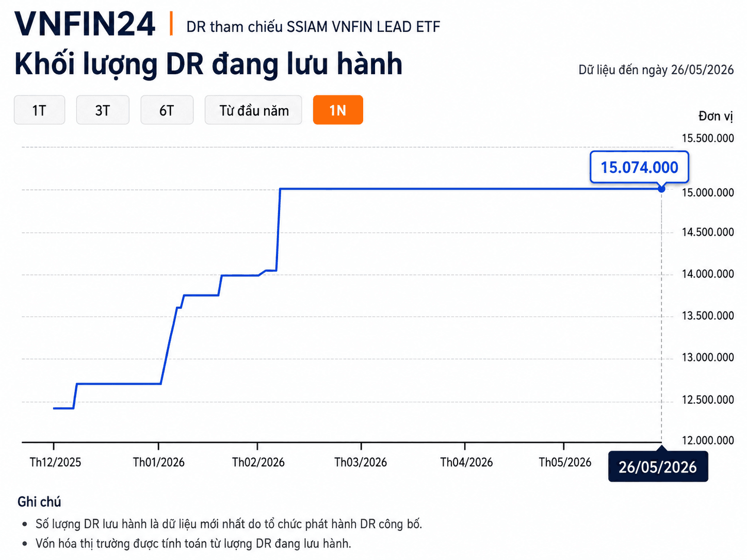Select the Từ đầu năm range
Image resolution: width=747 pixels, height=560 pixels.
[x=253, y=110]
